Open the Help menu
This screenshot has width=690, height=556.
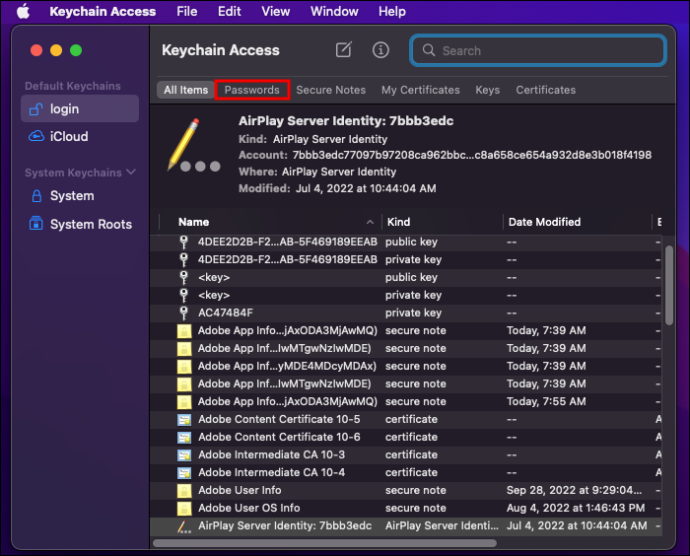click(392, 11)
